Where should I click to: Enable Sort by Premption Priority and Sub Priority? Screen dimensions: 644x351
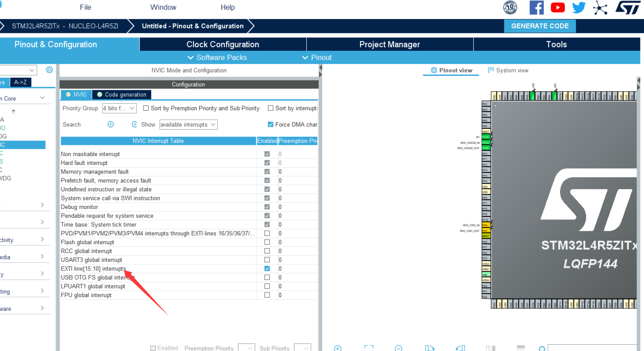point(146,108)
